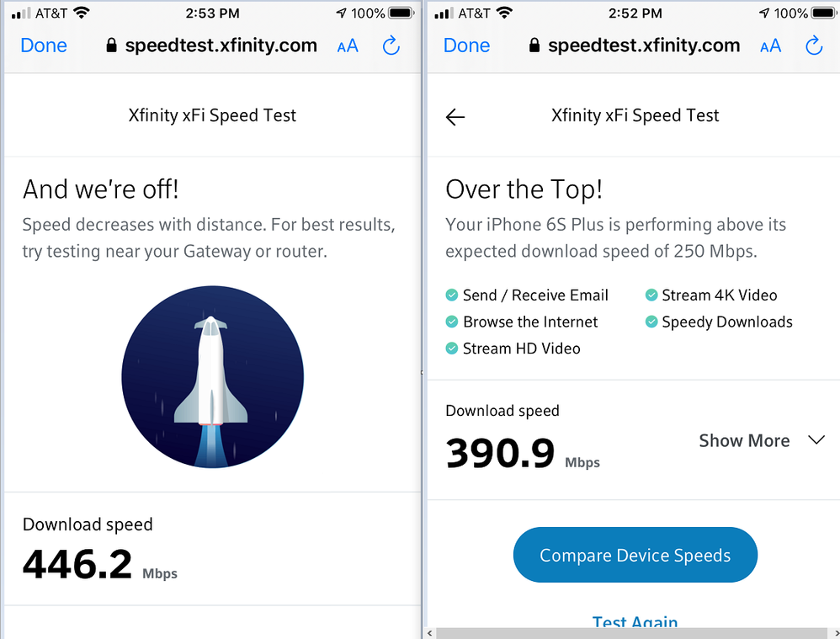Click the Stream HD Video check mark

pos(452,349)
